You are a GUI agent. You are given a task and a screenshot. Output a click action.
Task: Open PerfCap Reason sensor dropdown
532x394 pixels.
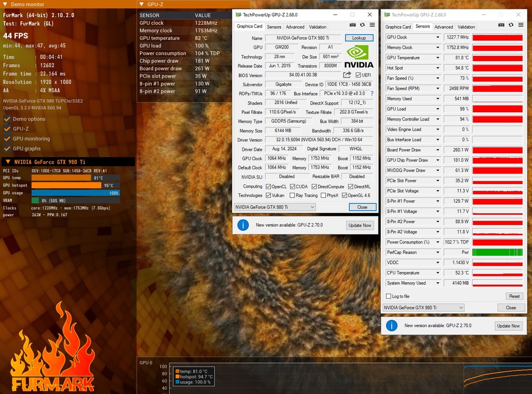click(437, 253)
